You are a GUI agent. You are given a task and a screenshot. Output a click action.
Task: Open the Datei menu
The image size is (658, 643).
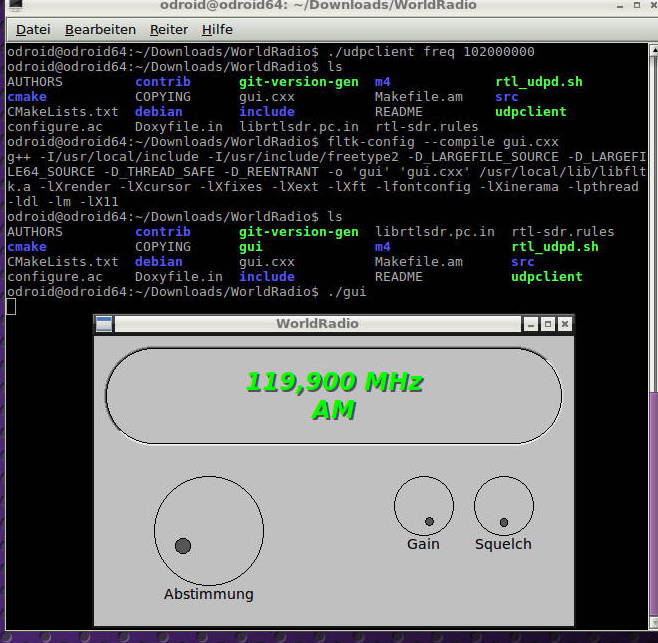[33, 30]
